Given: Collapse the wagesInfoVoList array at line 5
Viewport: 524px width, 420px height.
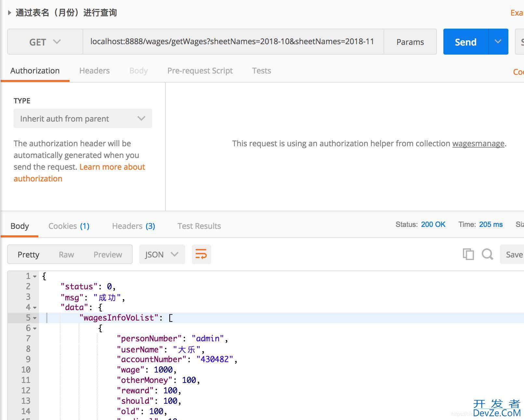Looking at the screenshot, I should click(35, 318).
